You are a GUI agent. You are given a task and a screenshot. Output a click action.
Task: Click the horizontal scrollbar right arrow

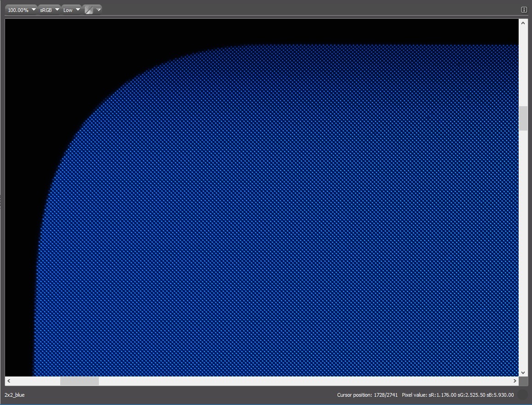pyautogui.click(x=515, y=381)
